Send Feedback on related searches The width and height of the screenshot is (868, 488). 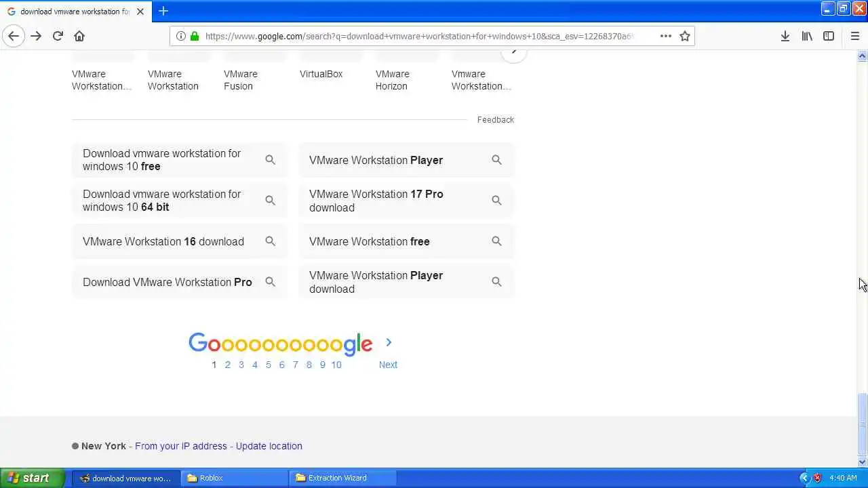(x=496, y=120)
